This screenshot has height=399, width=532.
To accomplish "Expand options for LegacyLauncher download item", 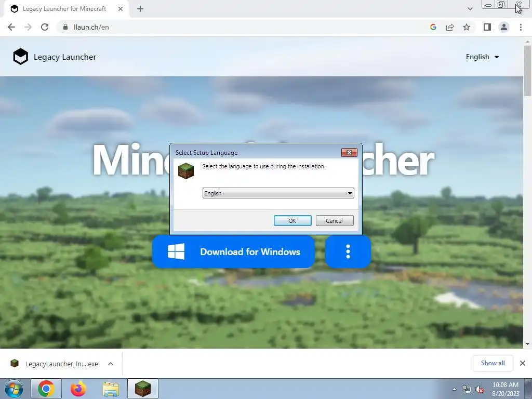I will pos(111,364).
